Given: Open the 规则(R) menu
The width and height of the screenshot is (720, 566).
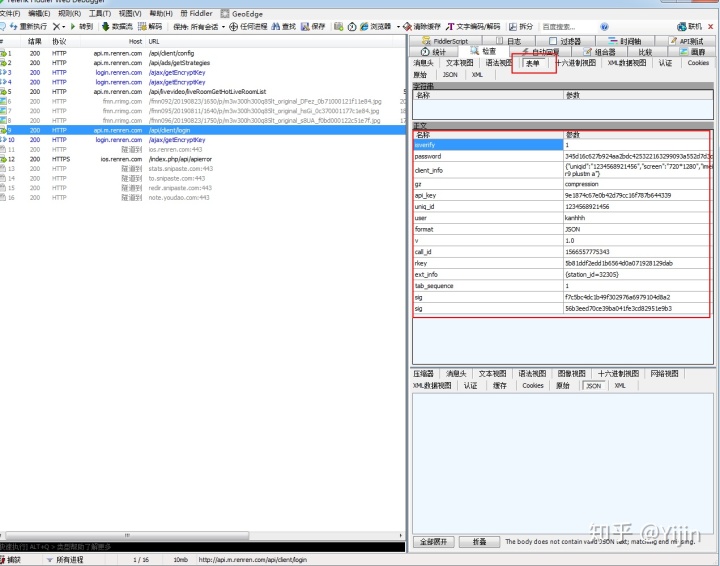Looking at the screenshot, I should click(x=69, y=14).
